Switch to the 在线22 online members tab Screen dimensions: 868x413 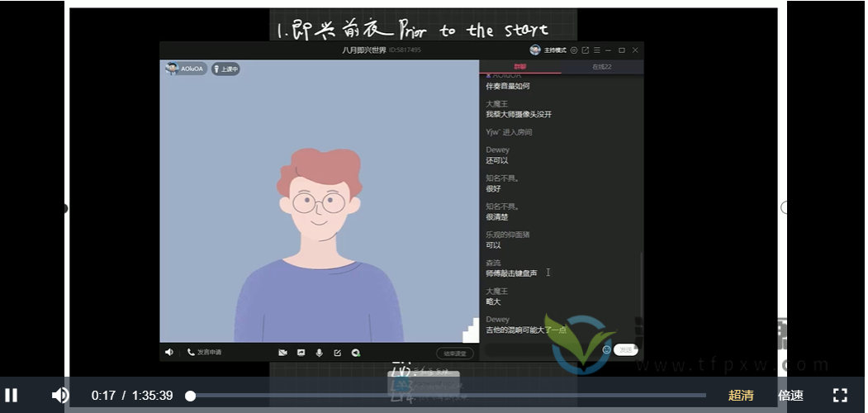[602, 66]
